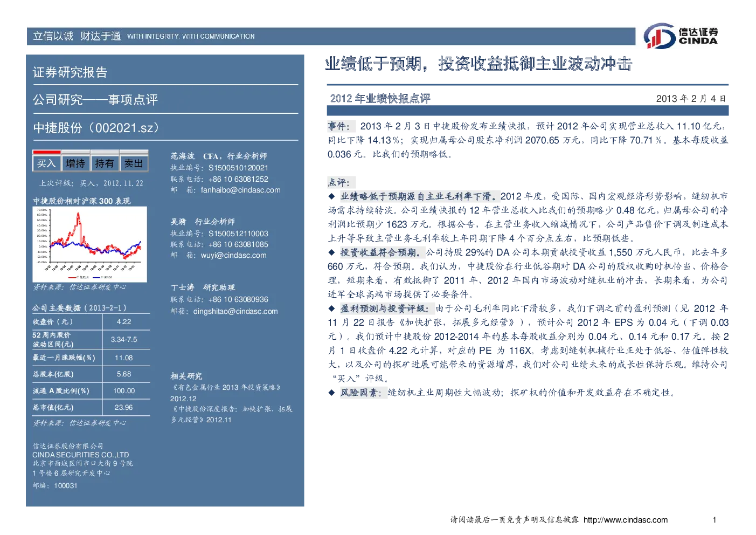Click phone number +86 10 63081085
Screen dimensions: 756x535
point(238,244)
